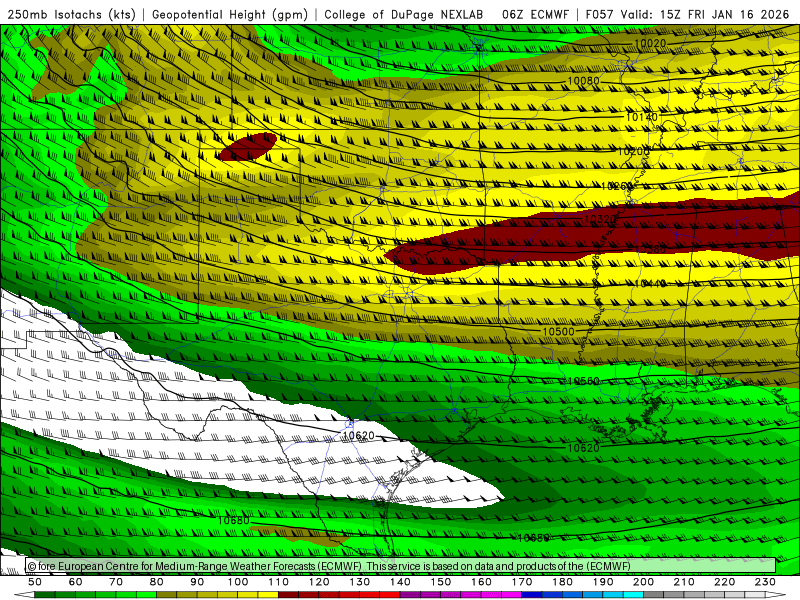Image resolution: width=800 pixels, height=600 pixels.
Task: Click the "College of DuPage NEXLAB" label
Action: (403, 14)
